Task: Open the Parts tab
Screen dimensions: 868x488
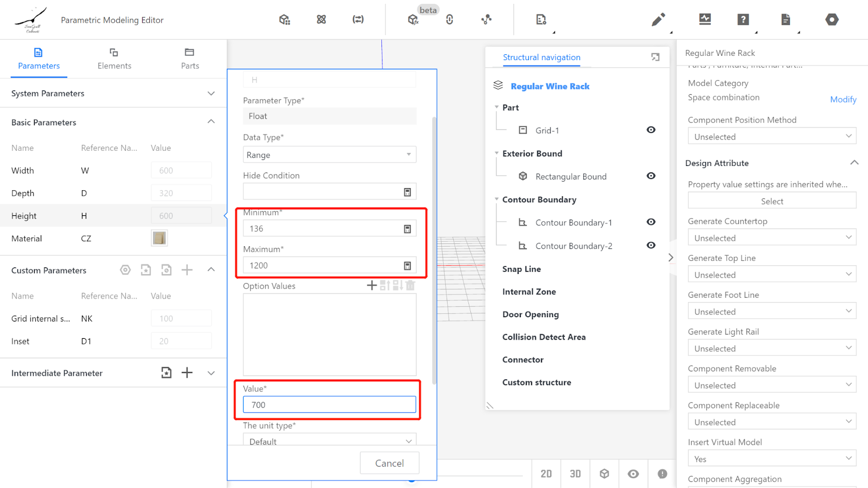Action: pyautogui.click(x=190, y=59)
